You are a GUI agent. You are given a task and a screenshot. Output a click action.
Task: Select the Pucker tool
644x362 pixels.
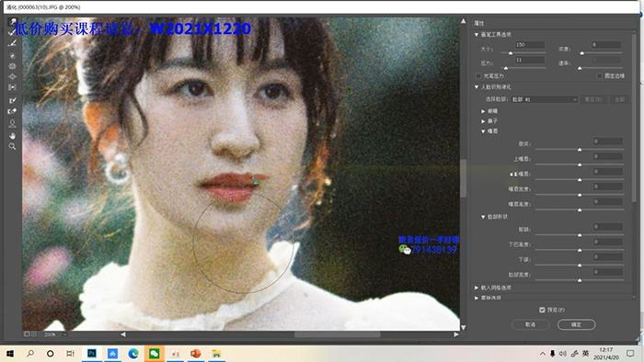pyautogui.click(x=12, y=66)
